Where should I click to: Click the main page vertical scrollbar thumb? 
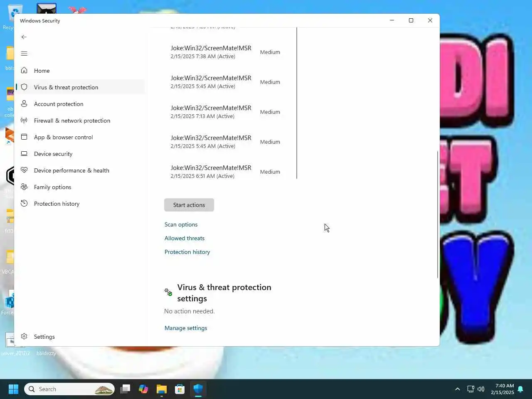tap(438, 214)
